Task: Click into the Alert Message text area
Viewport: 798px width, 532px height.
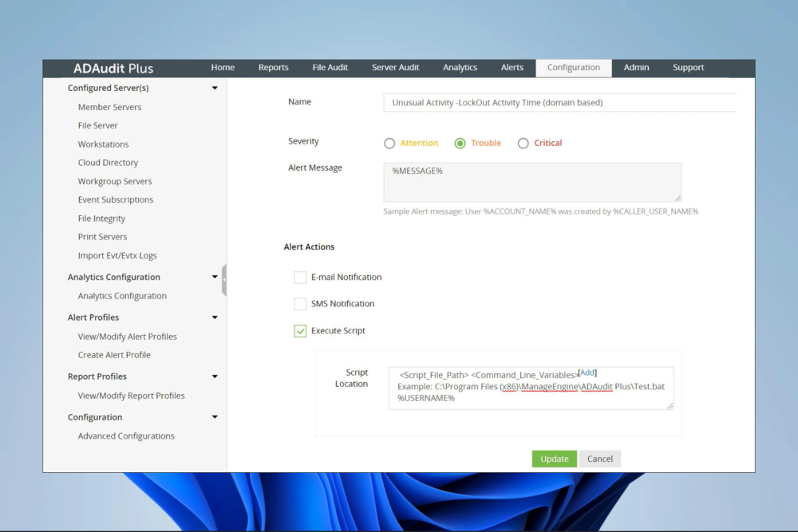Action: pyautogui.click(x=532, y=182)
